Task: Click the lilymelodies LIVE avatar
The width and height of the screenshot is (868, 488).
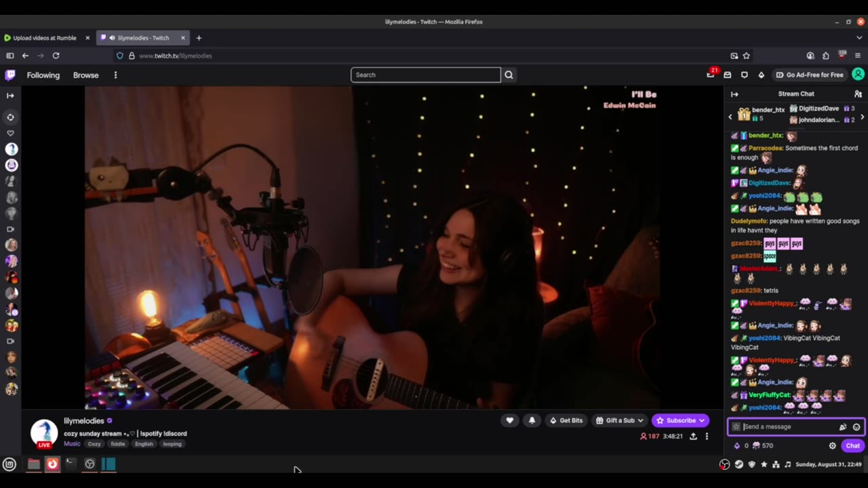Action: coord(44,434)
